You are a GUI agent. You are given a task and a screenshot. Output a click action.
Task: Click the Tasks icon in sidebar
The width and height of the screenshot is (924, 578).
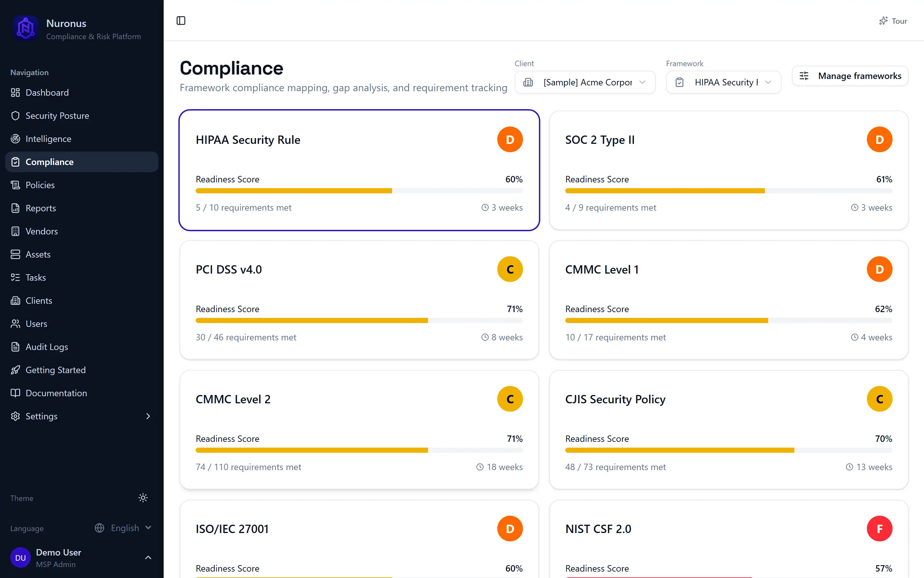tap(15, 277)
